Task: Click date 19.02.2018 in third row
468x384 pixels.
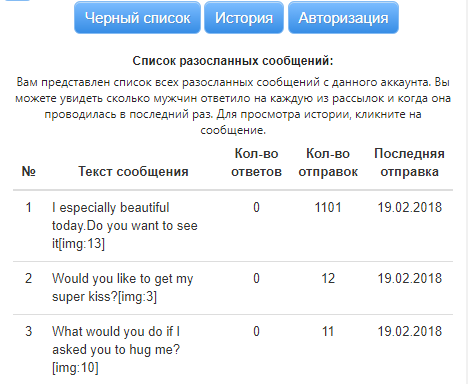Action: point(409,331)
